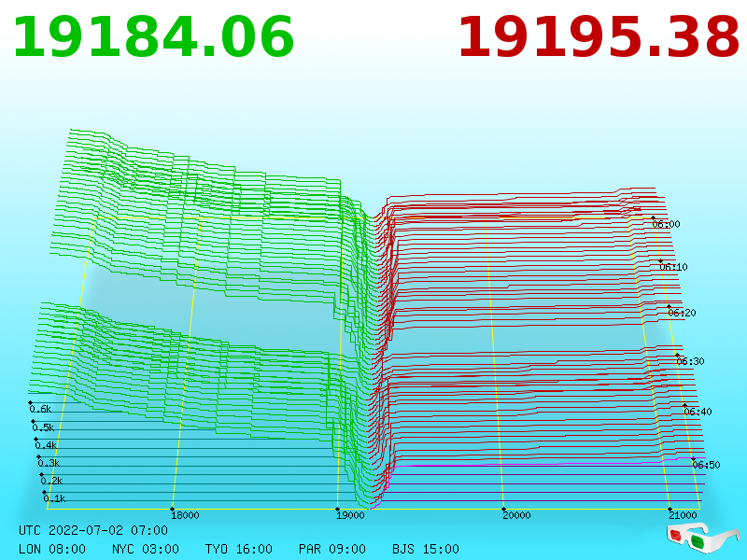The image size is (747, 560).
Task: Click the 06:10 time axis marker
Action: [x=673, y=267]
